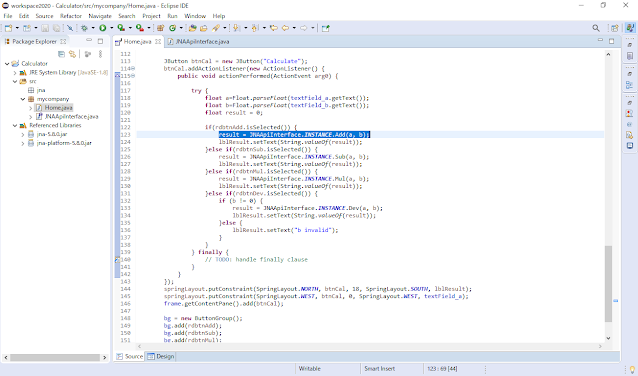The height and width of the screenshot is (376, 638).
Task: Switch to the Design tab
Action: click(161, 356)
